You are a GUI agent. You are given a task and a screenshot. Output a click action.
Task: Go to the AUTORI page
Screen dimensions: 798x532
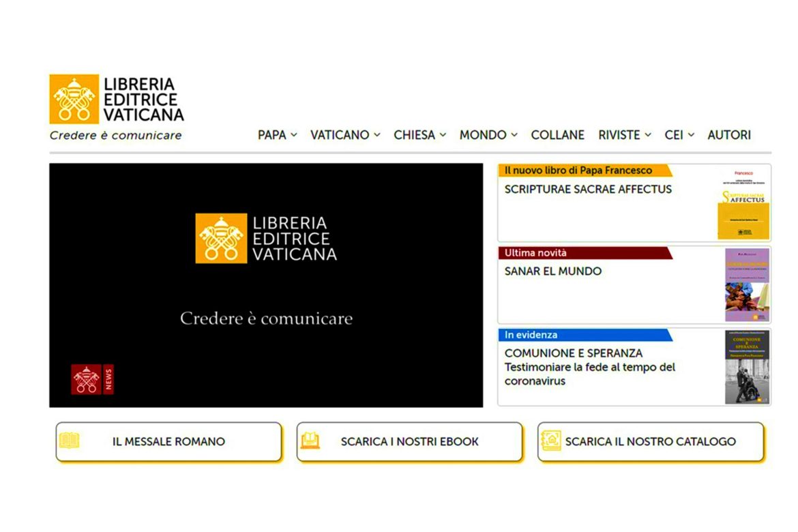(x=729, y=135)
